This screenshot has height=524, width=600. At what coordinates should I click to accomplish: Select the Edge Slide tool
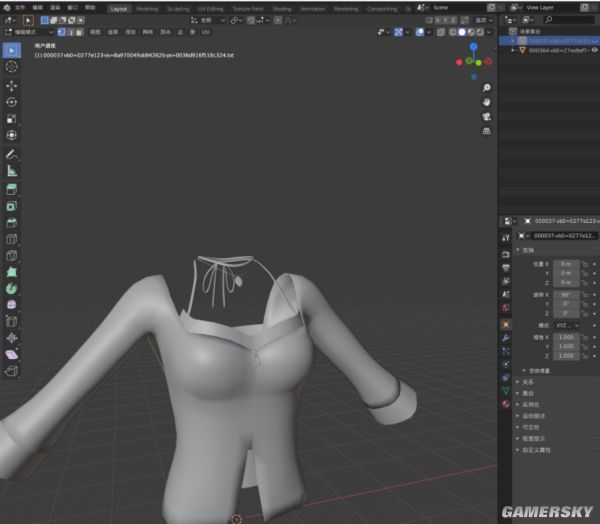point(12,322)
